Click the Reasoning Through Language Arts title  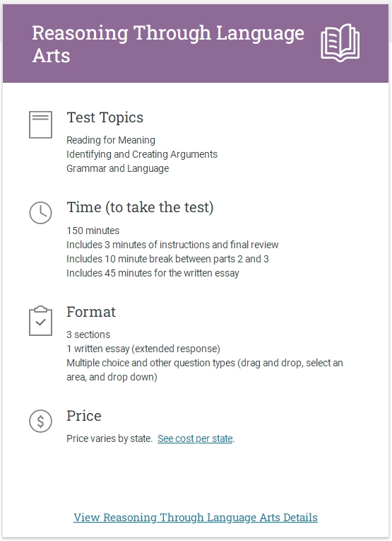click(168, 44)
